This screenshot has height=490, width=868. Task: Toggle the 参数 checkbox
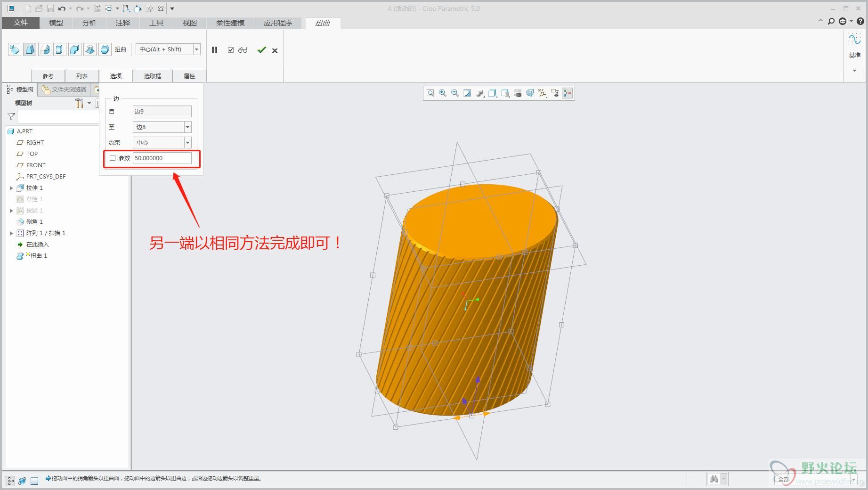click(113, 158)
